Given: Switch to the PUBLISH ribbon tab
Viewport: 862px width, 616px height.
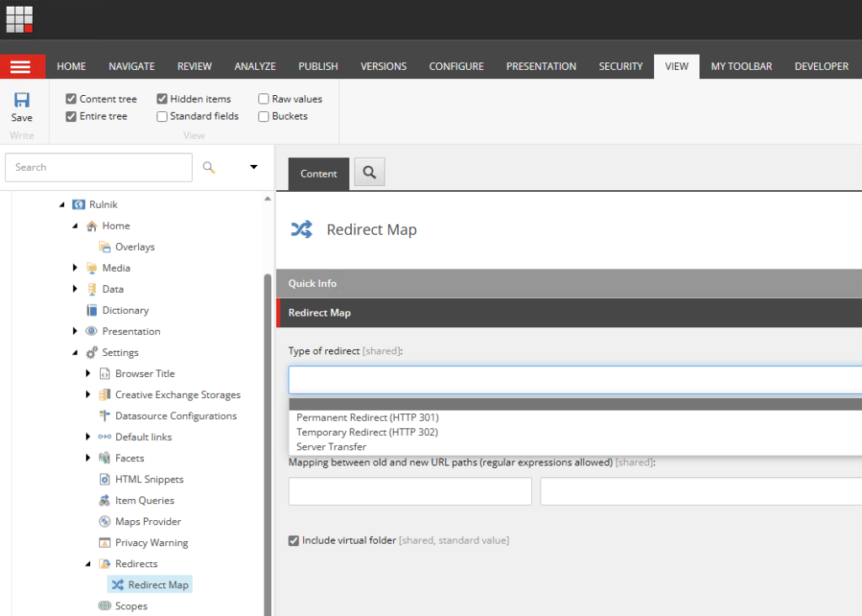Looking at the screenshot, I should 317,66.
